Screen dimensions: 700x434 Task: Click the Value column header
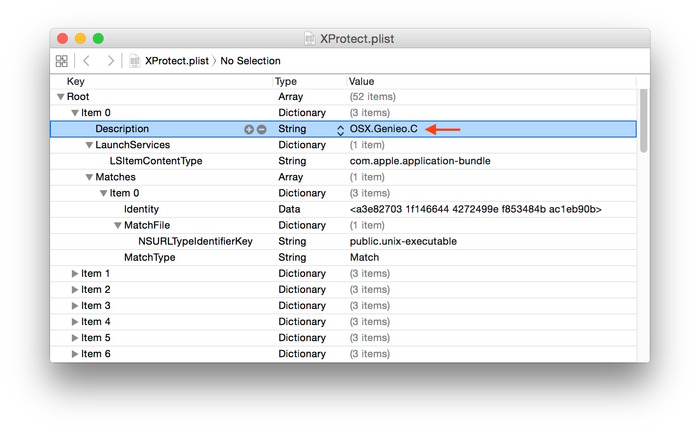(x=361, y=81)
